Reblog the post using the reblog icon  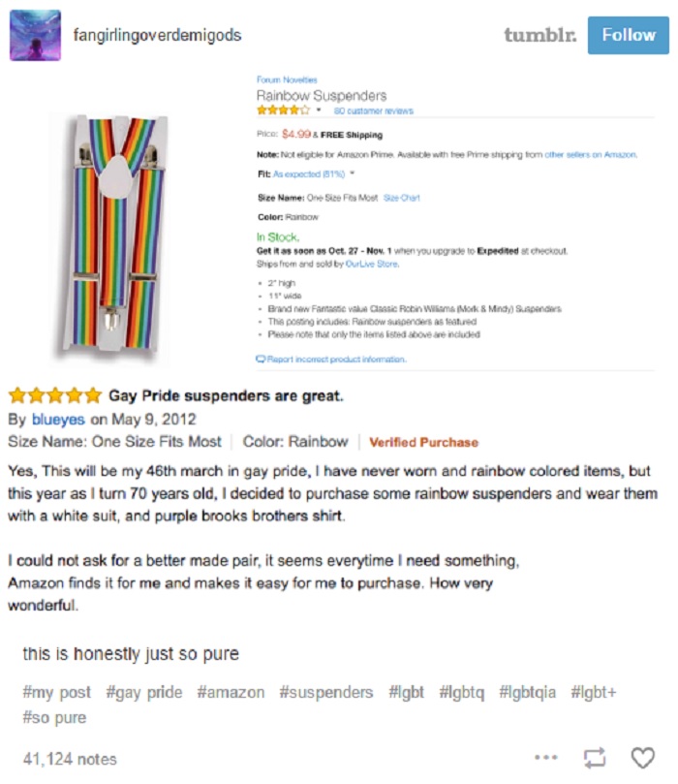click(595, 758)
